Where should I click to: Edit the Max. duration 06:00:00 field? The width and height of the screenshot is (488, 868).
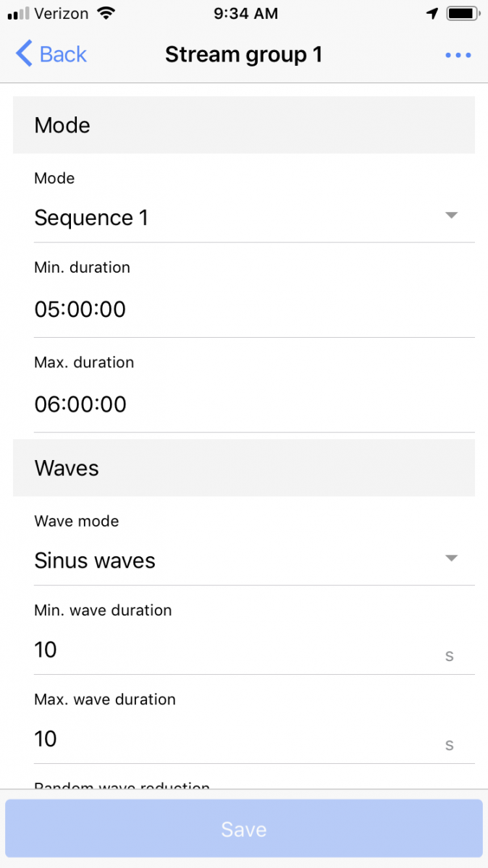(80, 404)
